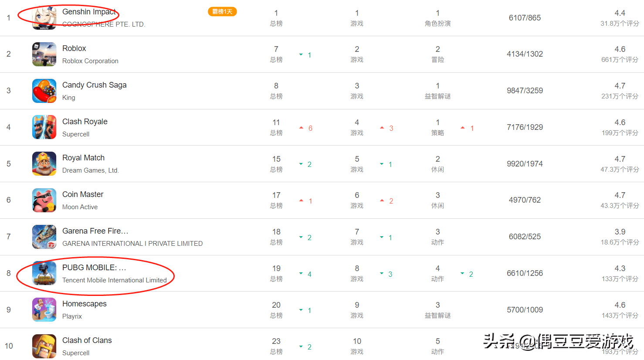This screenshot has height=360, width=644.
Task: Click the PUBG MOBILE title
Action: [94, 268]
